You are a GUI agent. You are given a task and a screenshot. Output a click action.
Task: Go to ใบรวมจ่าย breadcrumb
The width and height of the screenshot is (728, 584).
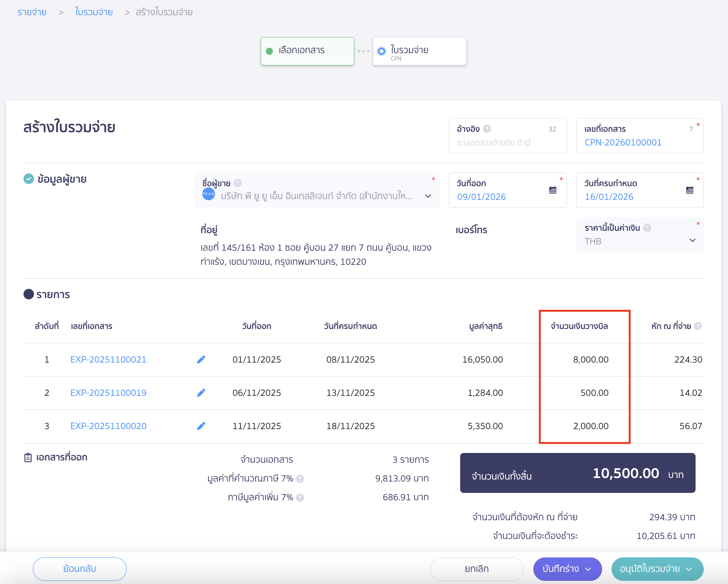94,12
